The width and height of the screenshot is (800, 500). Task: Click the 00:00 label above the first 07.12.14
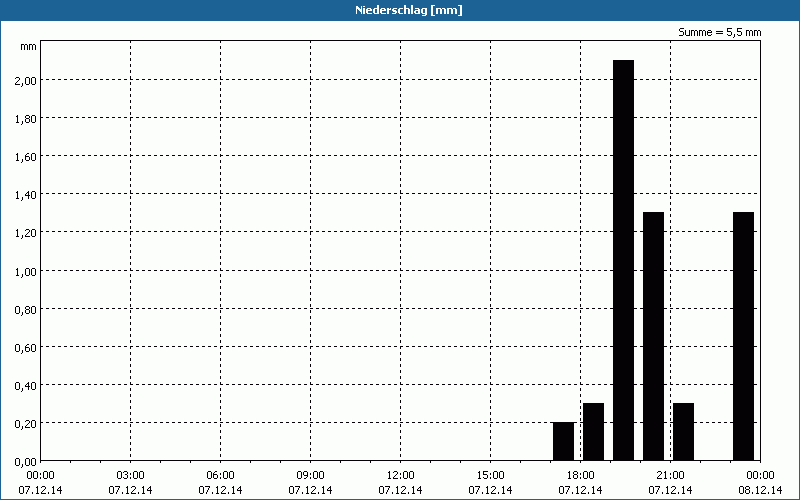[40, 476]
